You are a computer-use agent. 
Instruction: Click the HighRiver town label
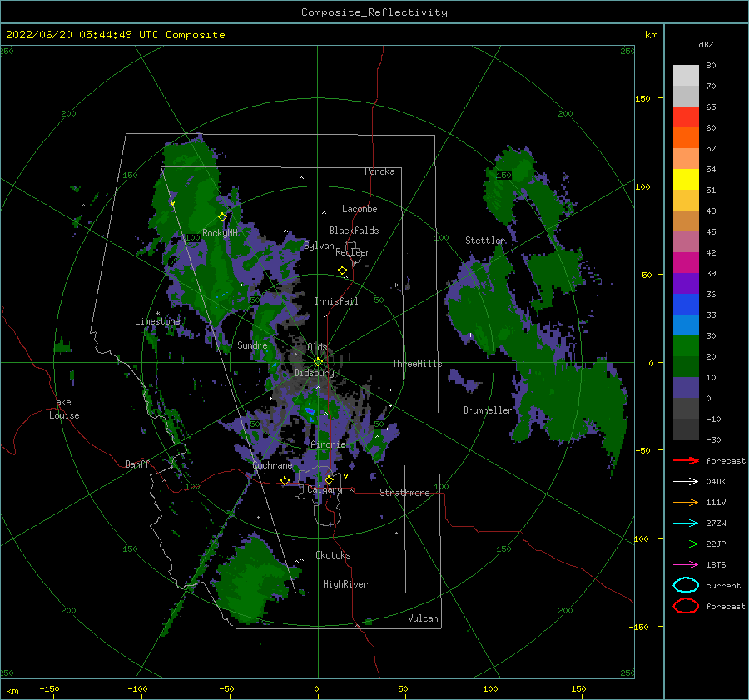point(345,584)
